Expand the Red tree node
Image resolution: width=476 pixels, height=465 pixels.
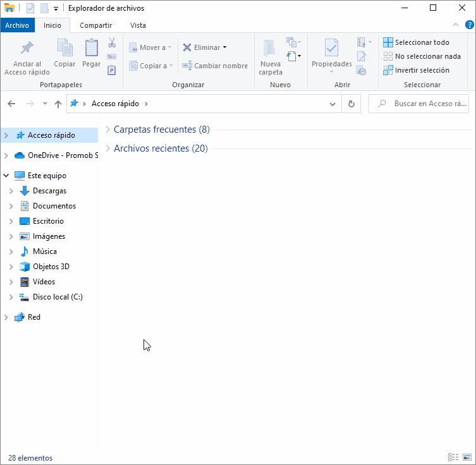[6, 317]
